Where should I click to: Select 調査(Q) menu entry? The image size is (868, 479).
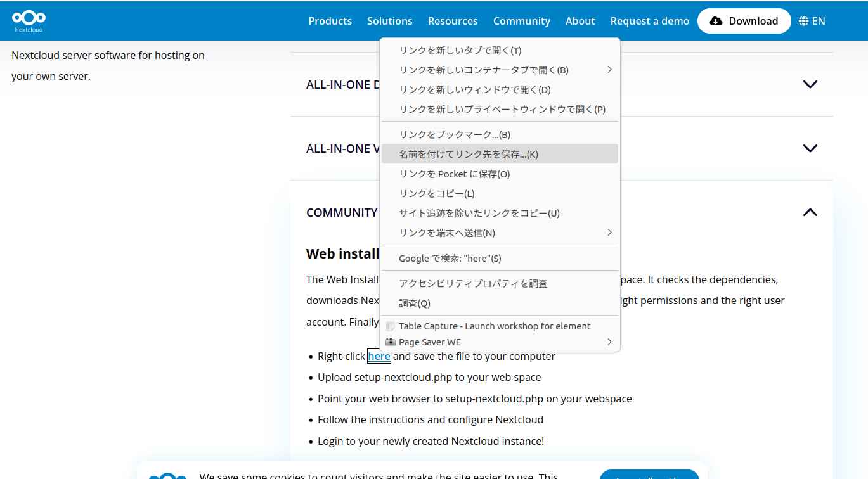(500, 303)
